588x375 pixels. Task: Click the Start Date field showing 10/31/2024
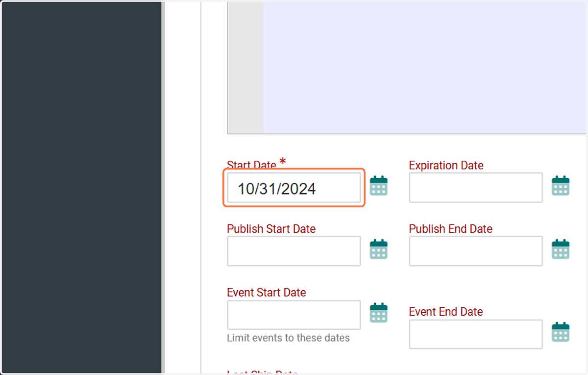[x=294, y=188]
